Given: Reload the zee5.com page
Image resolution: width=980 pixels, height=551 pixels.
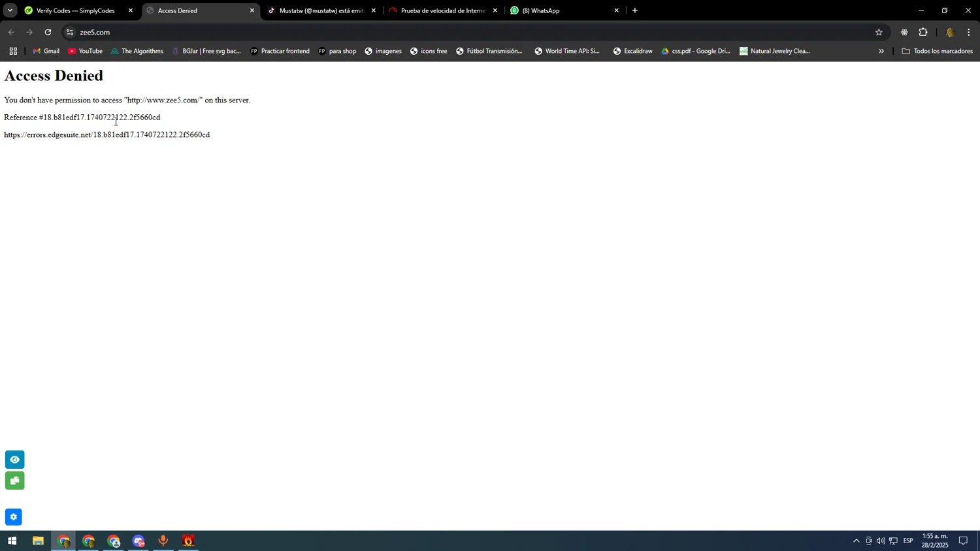Looking at the screenshot, I should [x=48, y=32].
